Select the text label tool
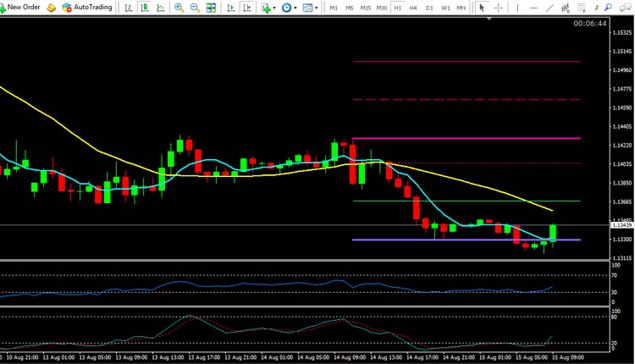The width and height of the screenshot is (635, 364). click(x=597, y=8)
